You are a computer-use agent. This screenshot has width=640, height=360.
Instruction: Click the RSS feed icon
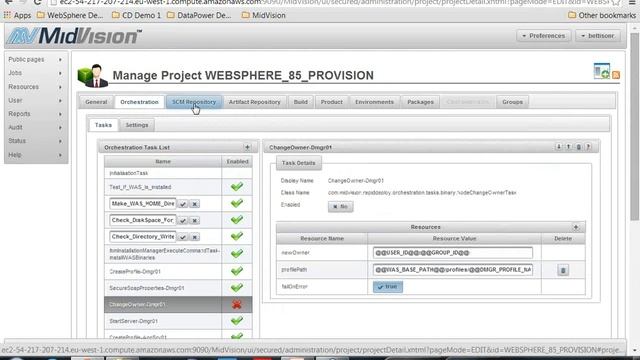(616, 75)
